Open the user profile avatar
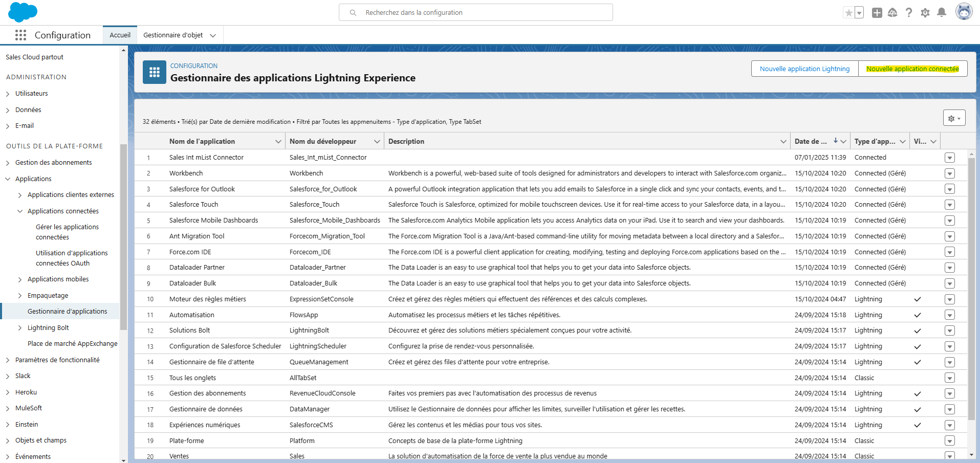The width and height of the screenshot is (980, 463). coord(964,12)
